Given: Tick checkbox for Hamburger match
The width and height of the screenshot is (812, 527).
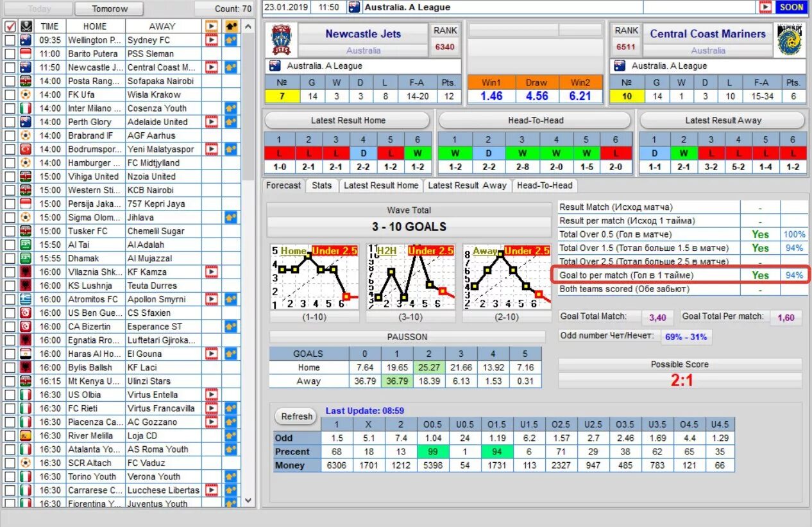Looking at the screenshot, I should tap(10, 163).
